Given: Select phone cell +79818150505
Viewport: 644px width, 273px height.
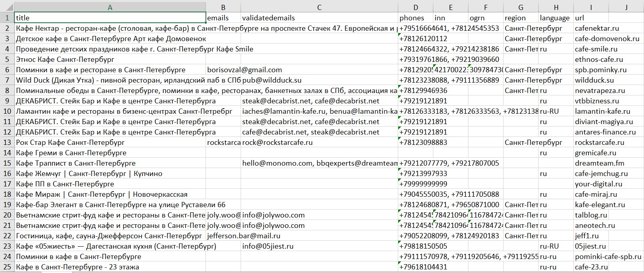Looking at the screenshot, I should 416,246.
